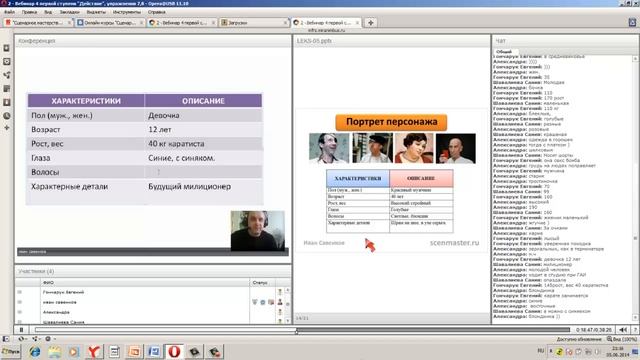Viewport: 640px width, 360px height.
Task: Open the first Opera sidebar panel icon
Action: [7, 48]
